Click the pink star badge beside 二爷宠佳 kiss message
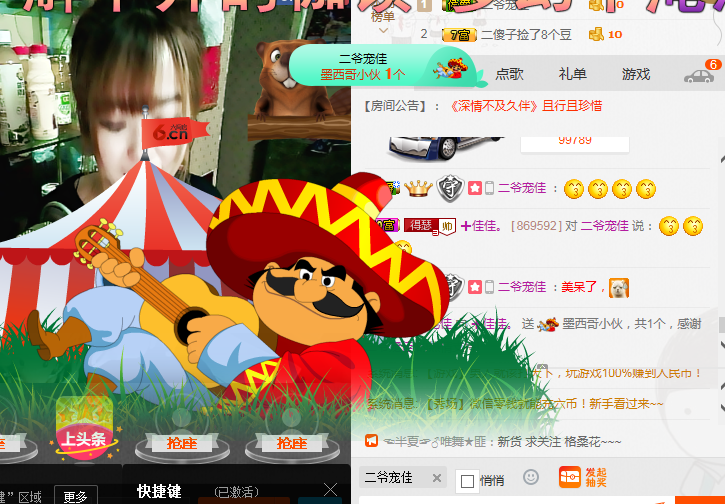This screenshot has width=725, height=504. (474, 188)
